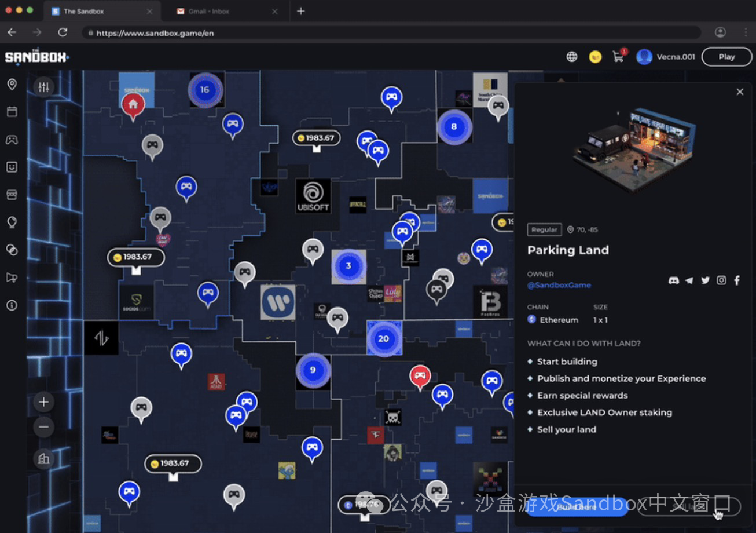
Task: Open the Discord social link
Action: (x=673, y=280)
